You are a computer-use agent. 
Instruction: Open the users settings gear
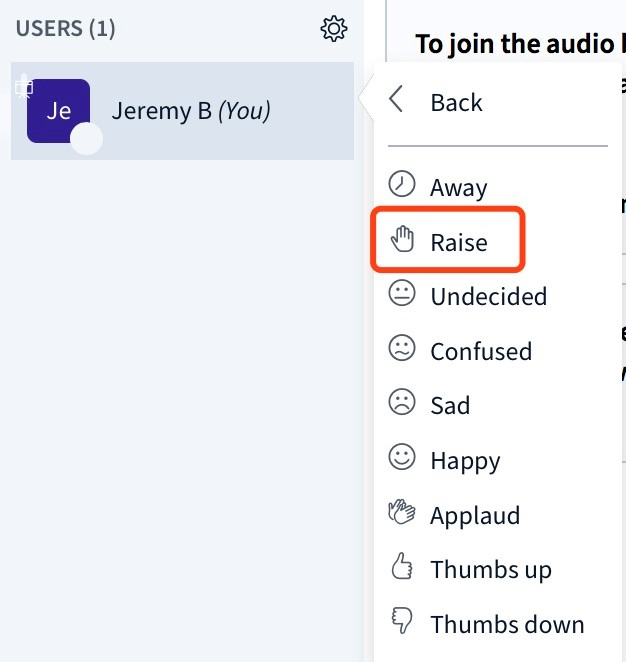pos(334,29)
